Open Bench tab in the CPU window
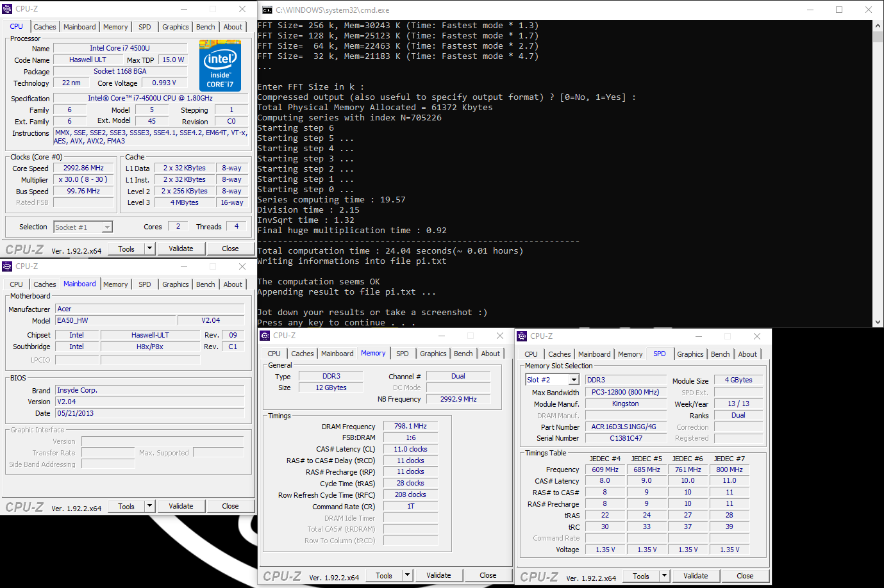884x588 pixels. point(206,27)
